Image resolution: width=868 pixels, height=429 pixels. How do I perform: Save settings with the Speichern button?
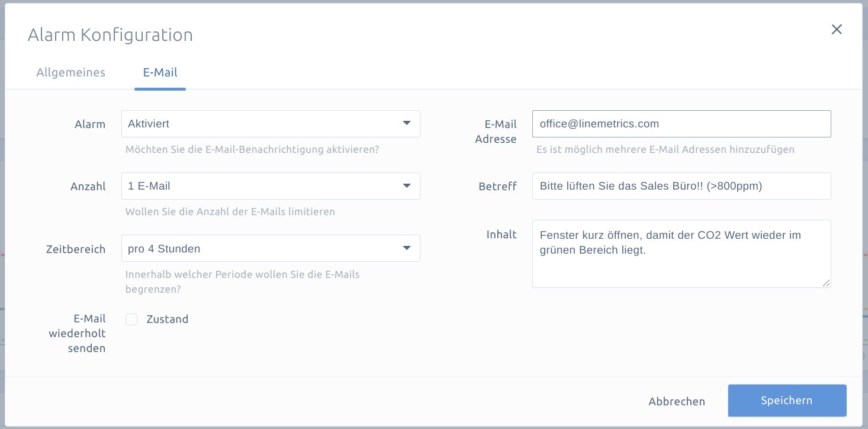coord(787,401)
